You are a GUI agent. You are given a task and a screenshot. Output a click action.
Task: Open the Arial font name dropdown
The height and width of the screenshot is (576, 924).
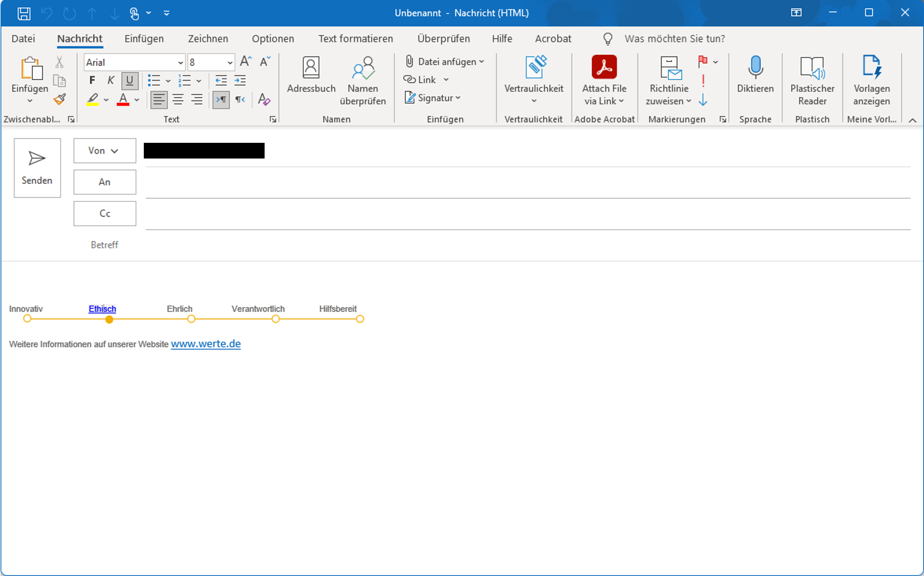pos(180,62)
